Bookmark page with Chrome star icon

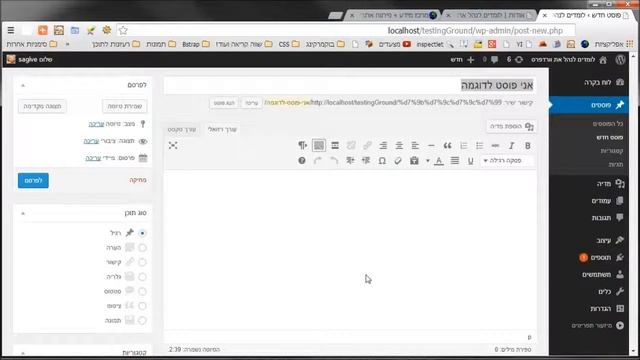coord(123,30)
